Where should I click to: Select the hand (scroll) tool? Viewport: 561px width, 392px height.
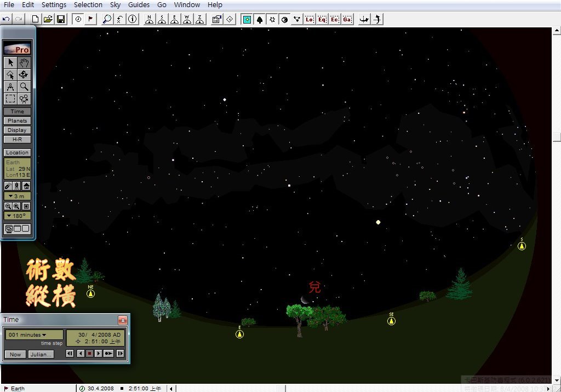pyautogui.click(x=24, y=63)
